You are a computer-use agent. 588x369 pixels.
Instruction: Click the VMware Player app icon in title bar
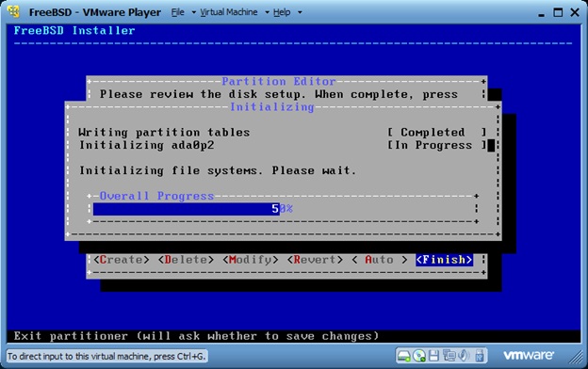[x=14, y=12]
